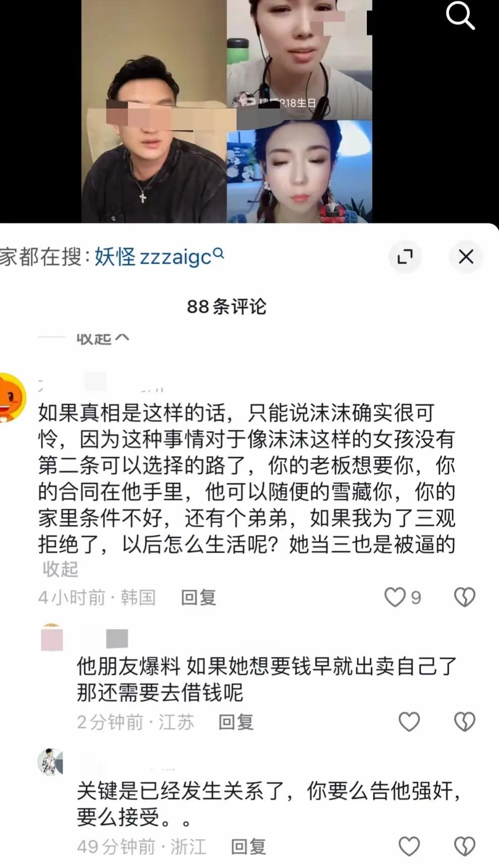
Task: Open the orange cartoon avatar profile
Action: tap(11, 397)
